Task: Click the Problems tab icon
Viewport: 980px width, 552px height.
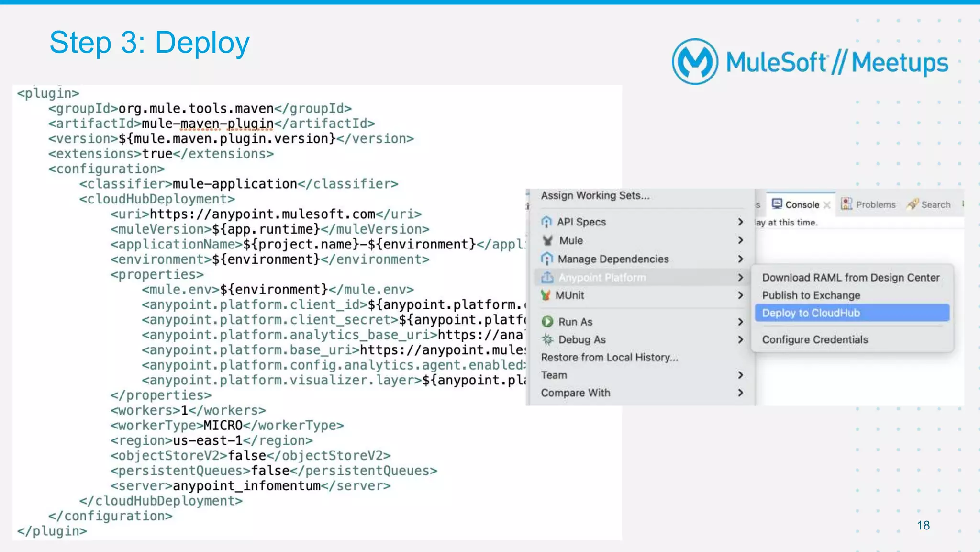Action: click(x=846, y=204)
